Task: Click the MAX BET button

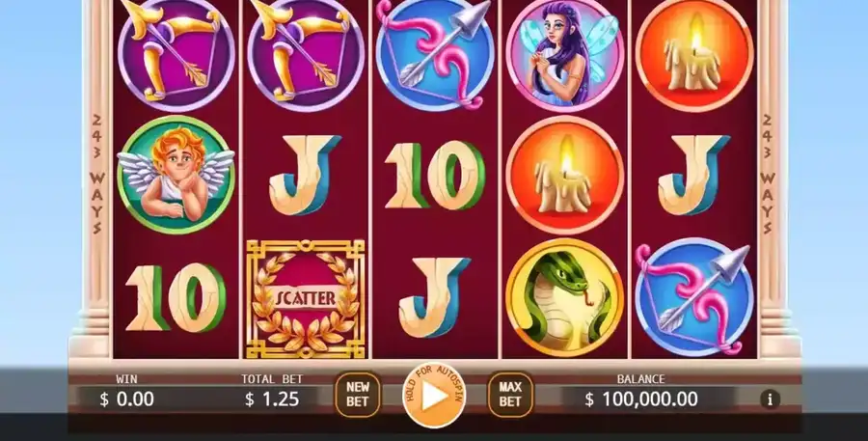Action: pyautogui.click(x=510, y=395)
